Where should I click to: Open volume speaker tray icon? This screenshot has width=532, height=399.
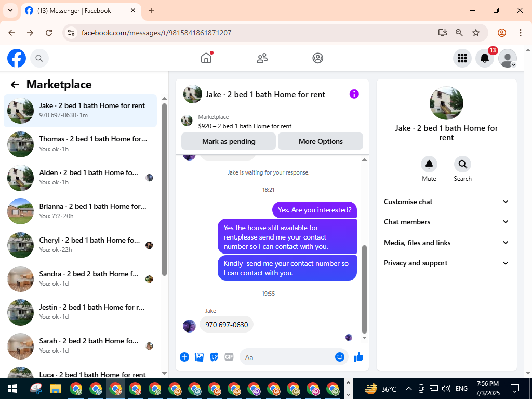point(446,389)
